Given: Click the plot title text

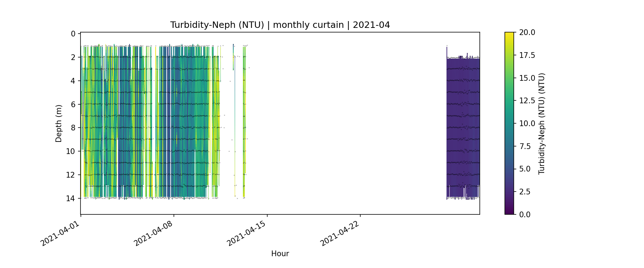Looking at the screenshot, I should coord(280,25).
